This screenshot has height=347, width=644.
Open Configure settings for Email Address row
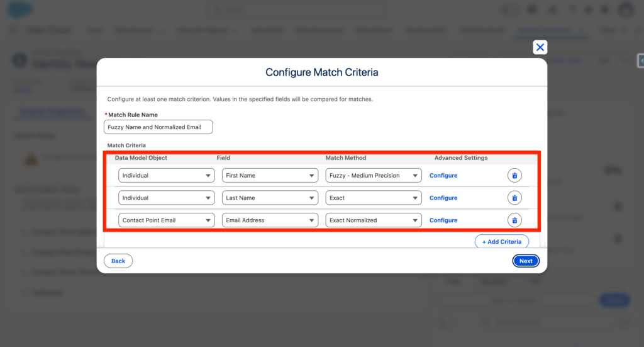pyautogui.click(x=443, y=220)
